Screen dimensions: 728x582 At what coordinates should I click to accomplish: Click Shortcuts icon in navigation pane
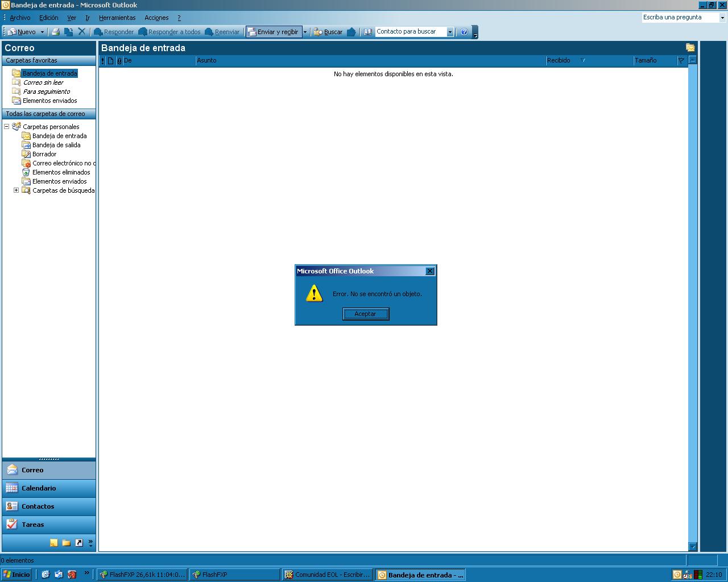click(x=79, y=543)
